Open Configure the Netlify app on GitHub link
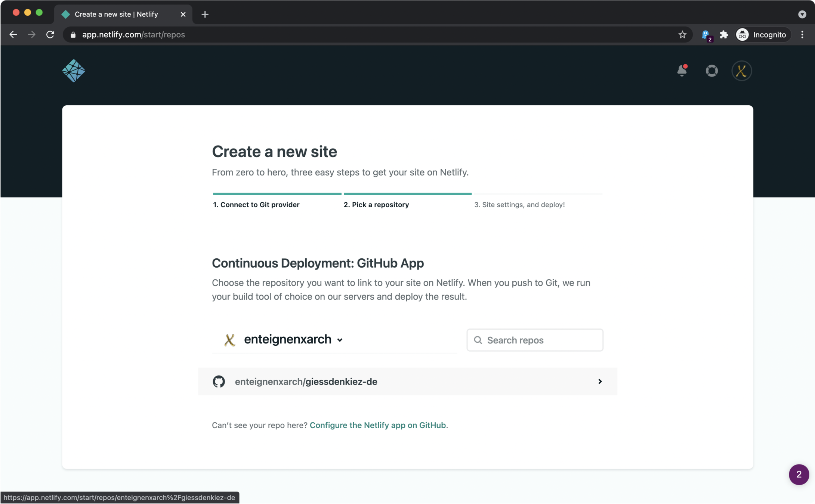The image size is (815, 504). click(x=377, y=425)
